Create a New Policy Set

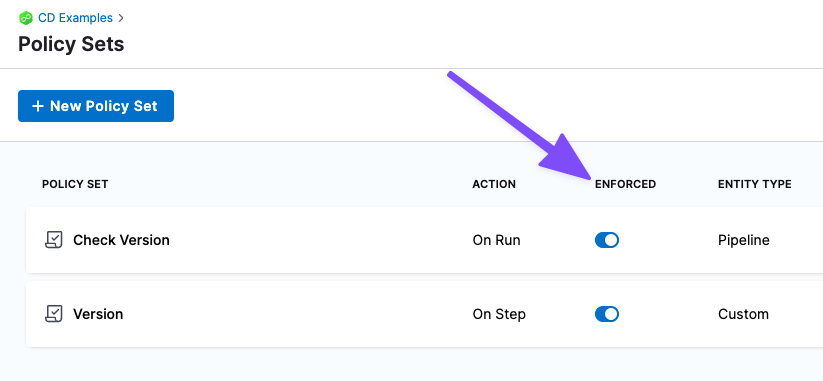[96, 106]
